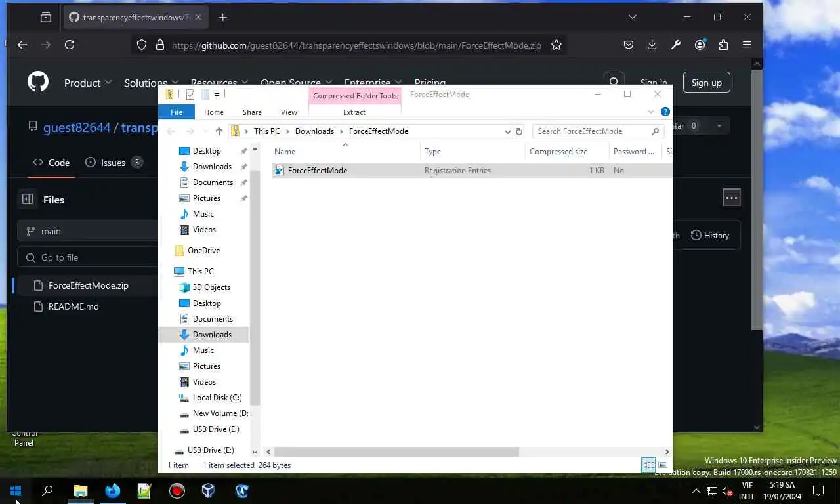The height and width of the screenshot is (504, 840).
Task: Select pinned Downloads under Quick access
Action: pyautogui.click(x=212, y=167)
